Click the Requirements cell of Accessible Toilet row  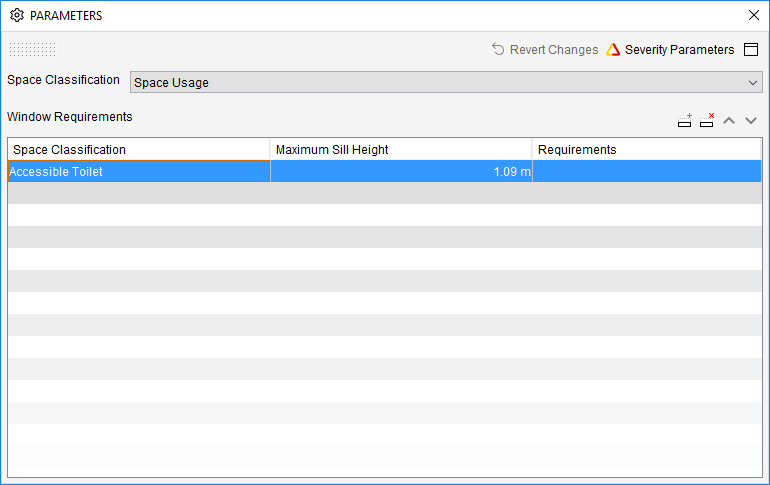[x=647, y=171]
